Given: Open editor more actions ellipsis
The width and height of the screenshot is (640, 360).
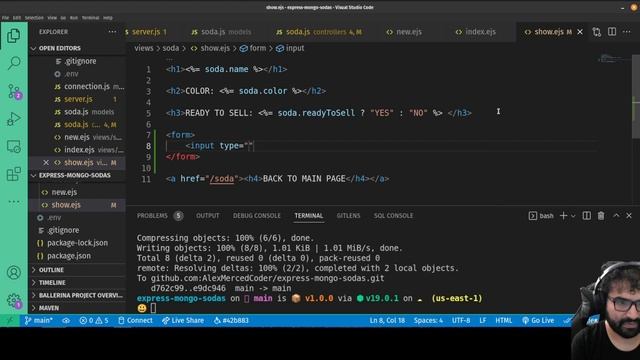Looking at the screenshot, I should click(x=627, y=32).
